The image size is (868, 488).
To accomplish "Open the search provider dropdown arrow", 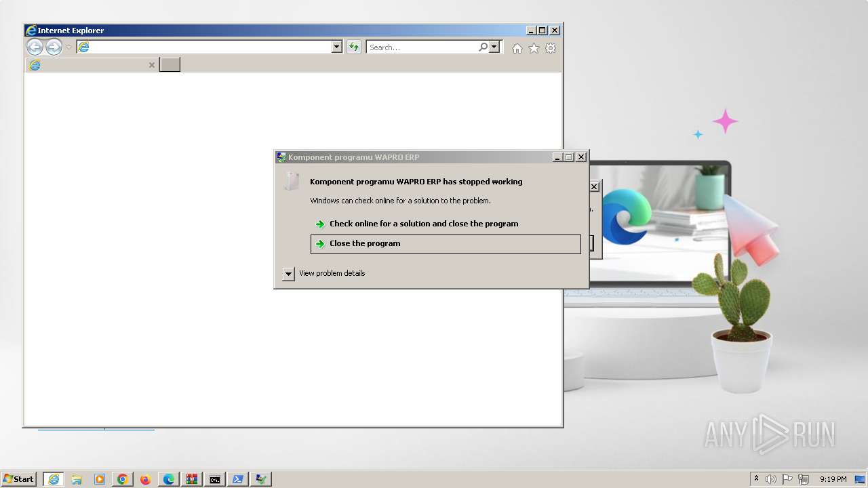I will 494,47.
